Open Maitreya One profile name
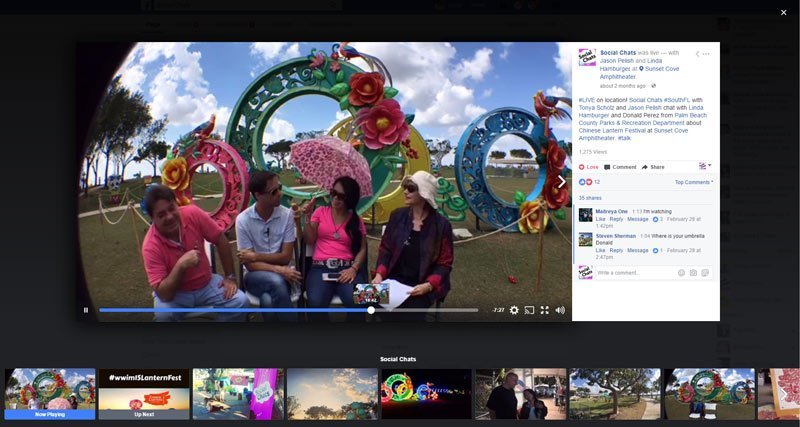 coord(611,212)
